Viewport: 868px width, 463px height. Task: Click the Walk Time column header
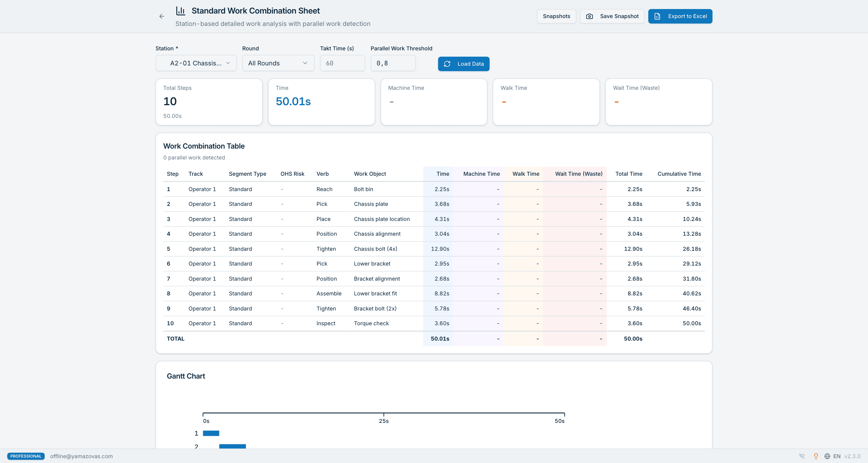[526, 174]
